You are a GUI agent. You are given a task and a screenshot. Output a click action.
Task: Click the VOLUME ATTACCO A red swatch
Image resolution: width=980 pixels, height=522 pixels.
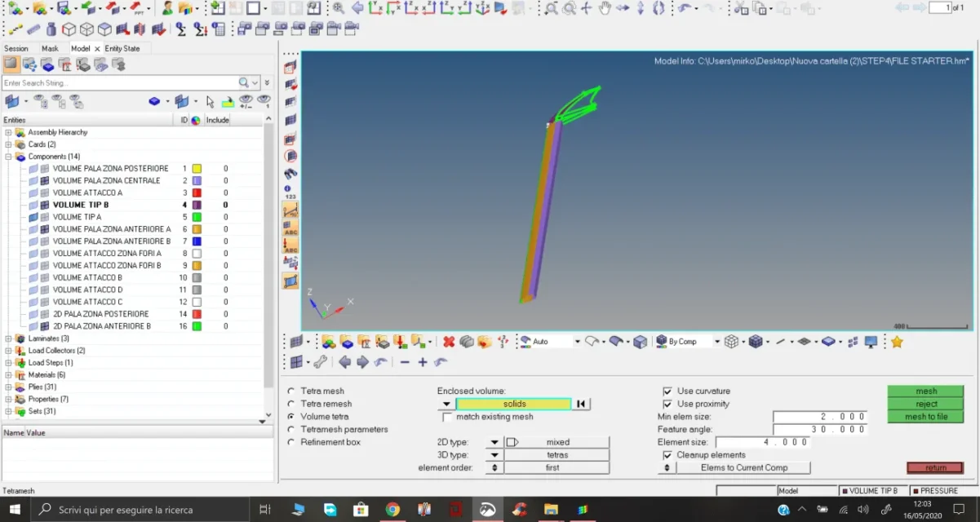click(196, 192)
